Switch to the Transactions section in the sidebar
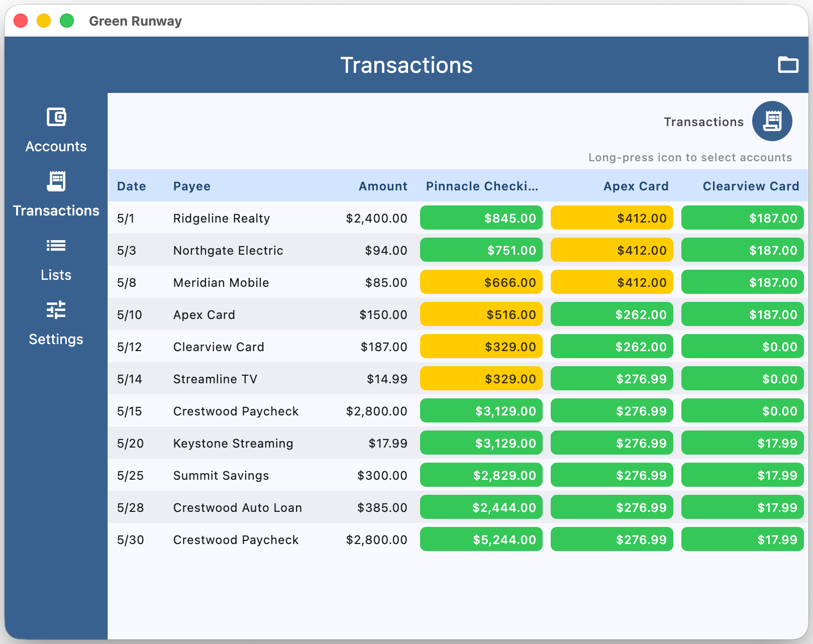 (x=56, y=210)
